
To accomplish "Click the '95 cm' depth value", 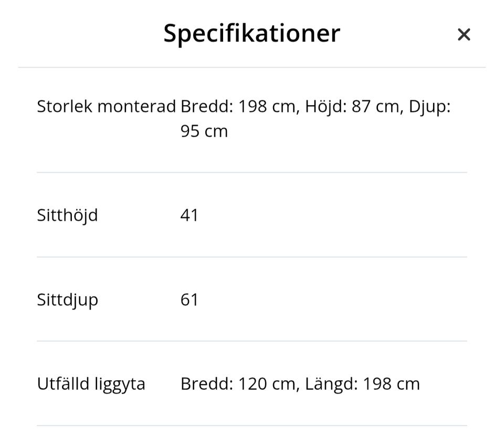I will point(204,131).
